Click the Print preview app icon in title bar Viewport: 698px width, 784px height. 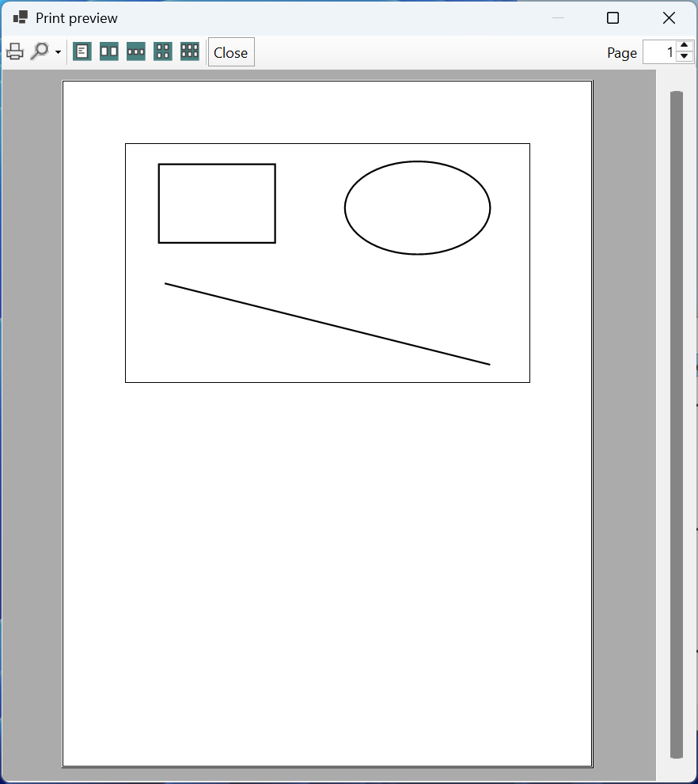coord(20,17)
